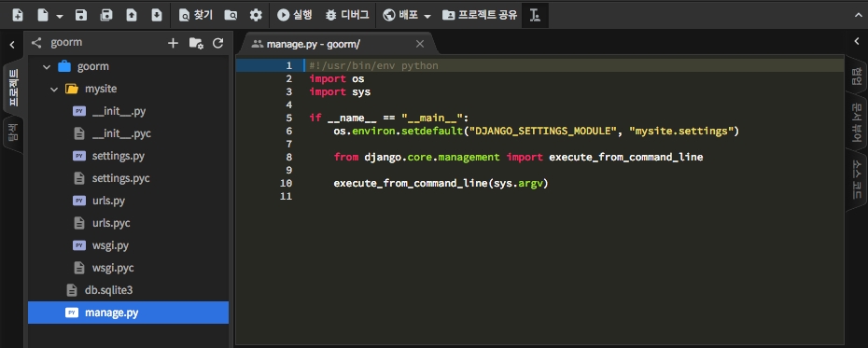
Task: Click line number 11 in editor gutter
Action: 286,196
